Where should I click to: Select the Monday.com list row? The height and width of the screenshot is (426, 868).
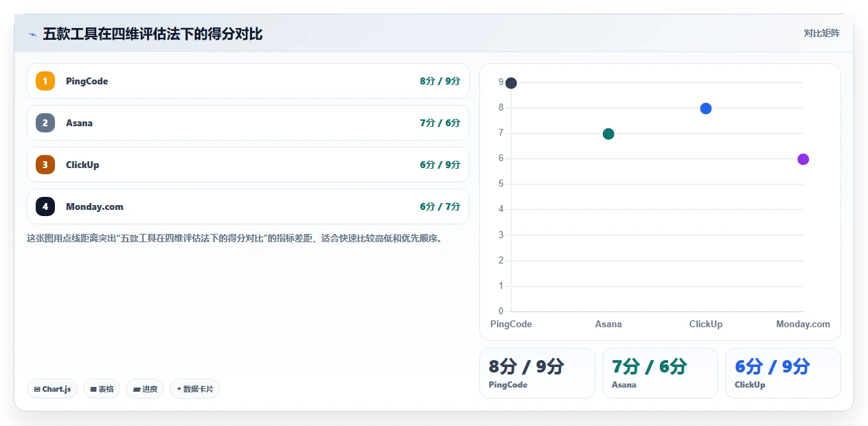click(248, 206)
